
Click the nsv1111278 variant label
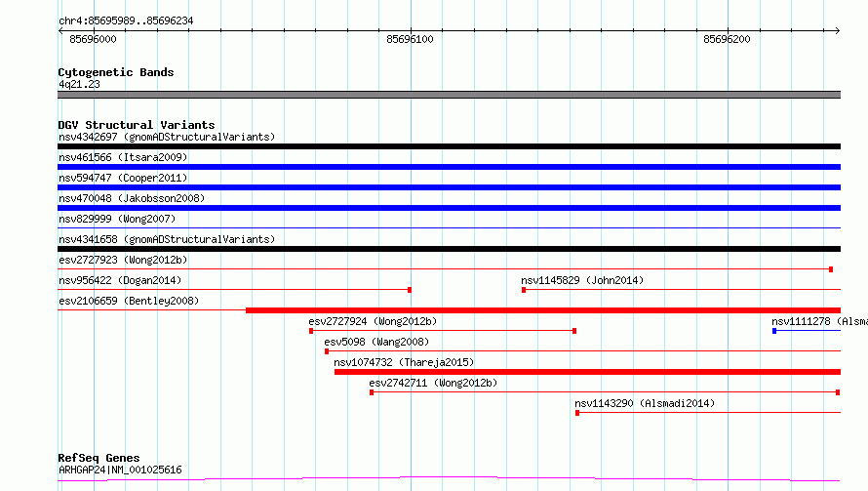point(819,321)
